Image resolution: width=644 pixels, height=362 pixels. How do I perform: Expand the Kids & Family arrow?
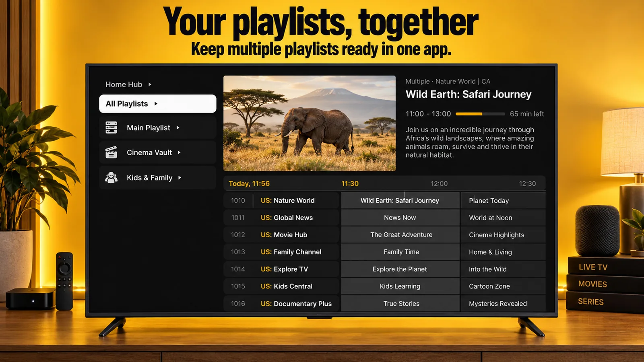(180, 177)
